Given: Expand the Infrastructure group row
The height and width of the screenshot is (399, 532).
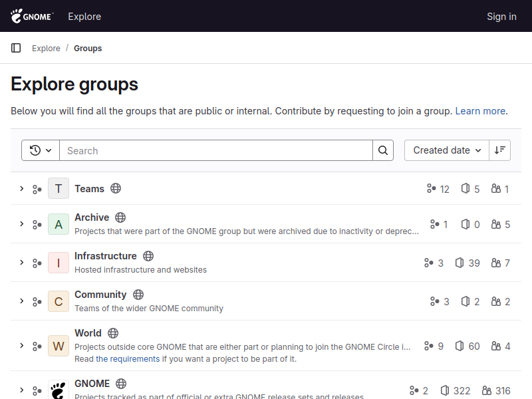Looking at the screenshot, I should click(22, 263).
